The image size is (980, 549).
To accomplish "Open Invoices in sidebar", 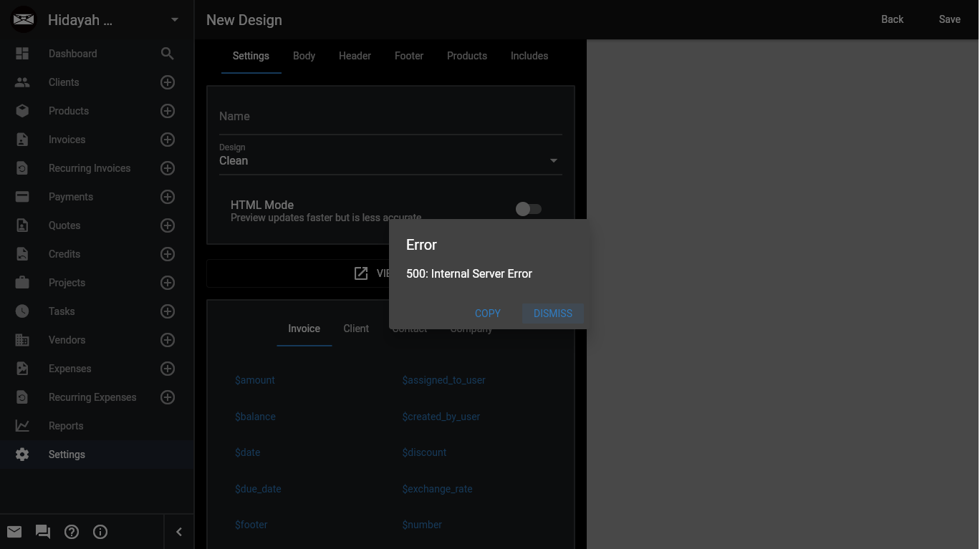I will pyautogui.click(x=67, y=140).
